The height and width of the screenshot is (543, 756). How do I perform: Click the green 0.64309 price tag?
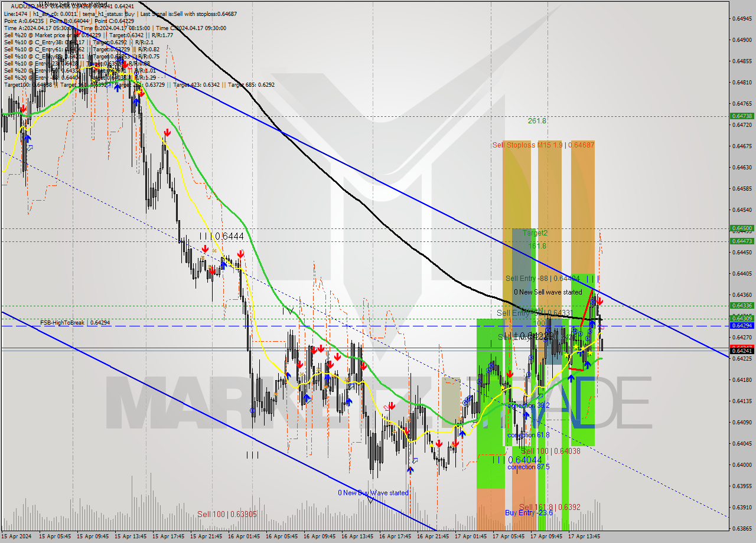[742, 318]
